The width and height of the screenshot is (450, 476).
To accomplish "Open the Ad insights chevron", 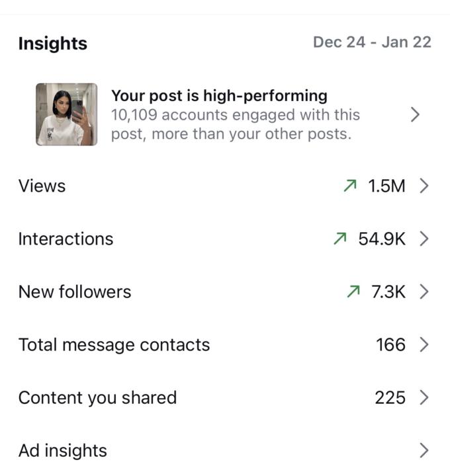I will pos(424,451).
